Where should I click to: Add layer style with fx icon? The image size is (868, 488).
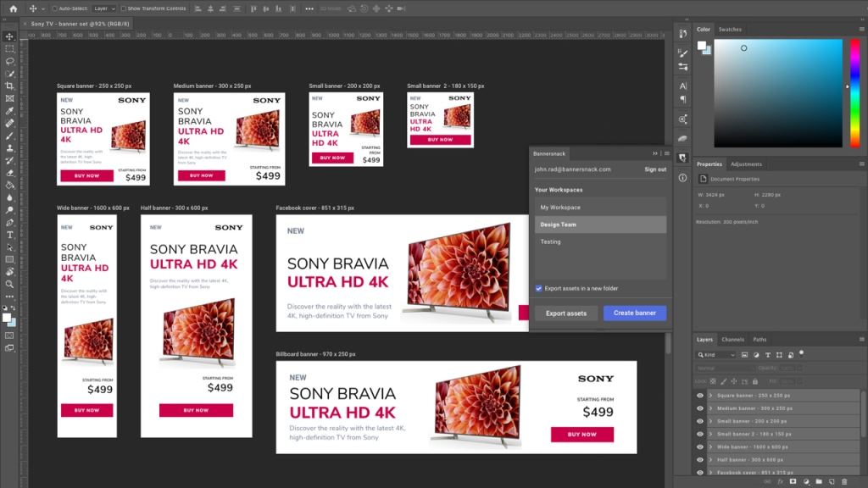coord(780,482)
